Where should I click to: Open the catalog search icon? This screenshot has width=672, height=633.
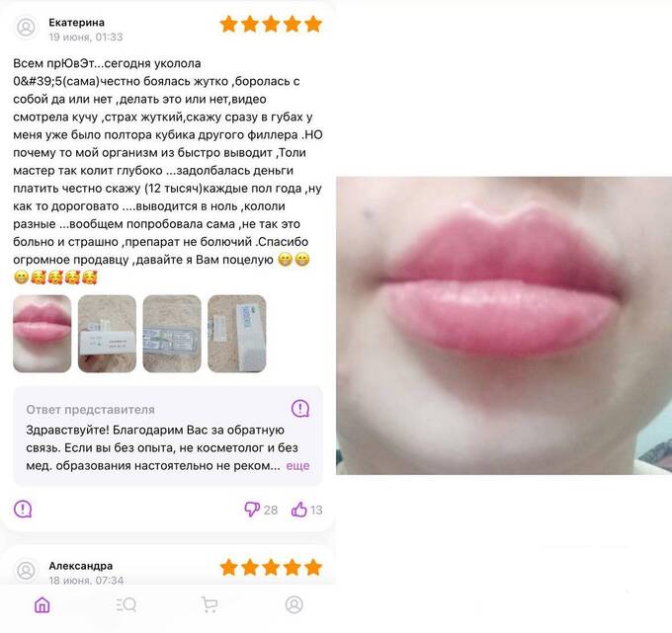tap(126, 604)
